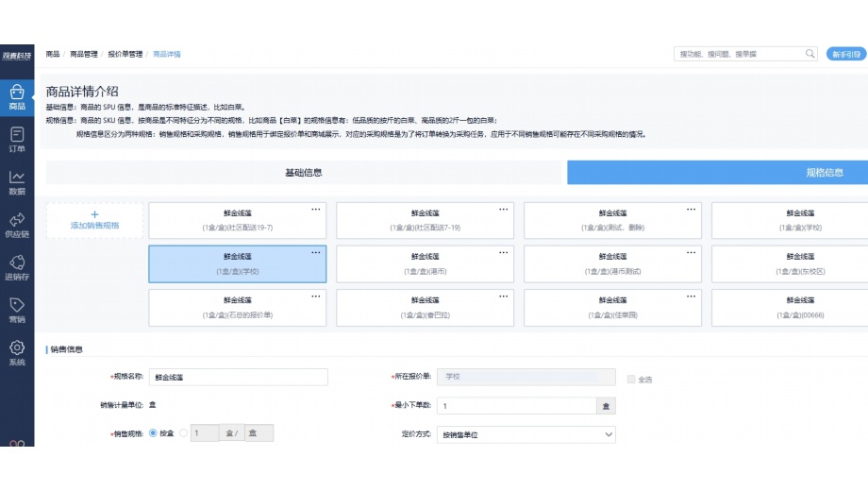The image size is (868, 491).
Task: Open the 营销 module in the sidebar
Action: pyautogui.click(x=17, y=311)
